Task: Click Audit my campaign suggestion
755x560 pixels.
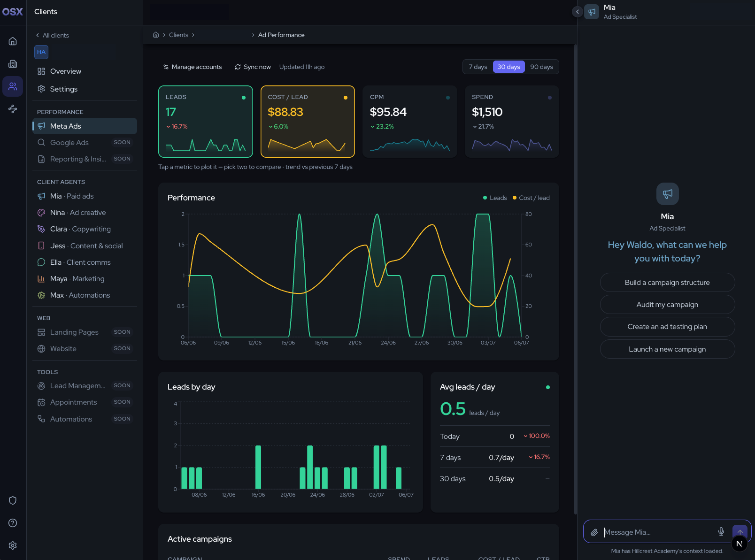Action: click(x=667, y=305)
